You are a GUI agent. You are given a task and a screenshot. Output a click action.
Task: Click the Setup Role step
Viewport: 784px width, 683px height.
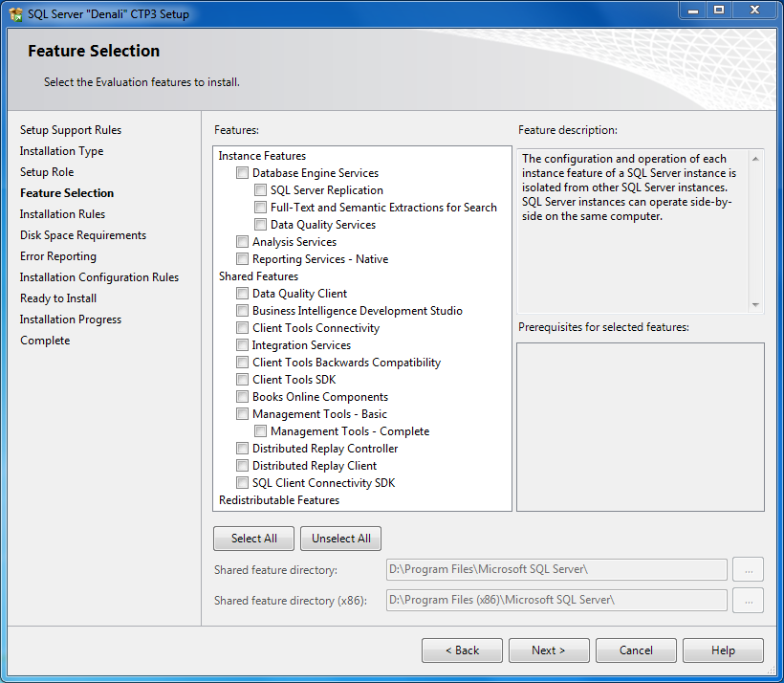pyautogui.click(x=47, y=172)
